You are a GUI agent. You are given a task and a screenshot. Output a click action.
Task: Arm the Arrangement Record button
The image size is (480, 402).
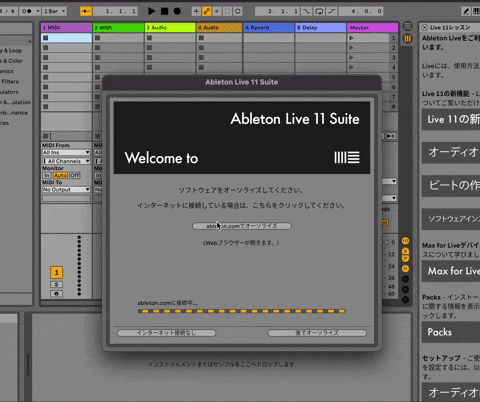[x=177, y=11]
